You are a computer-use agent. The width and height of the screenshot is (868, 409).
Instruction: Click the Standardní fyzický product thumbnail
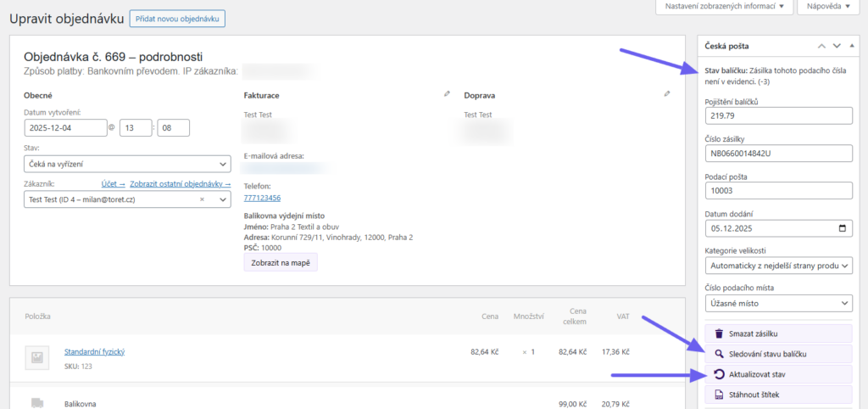[x=36, y=357]
